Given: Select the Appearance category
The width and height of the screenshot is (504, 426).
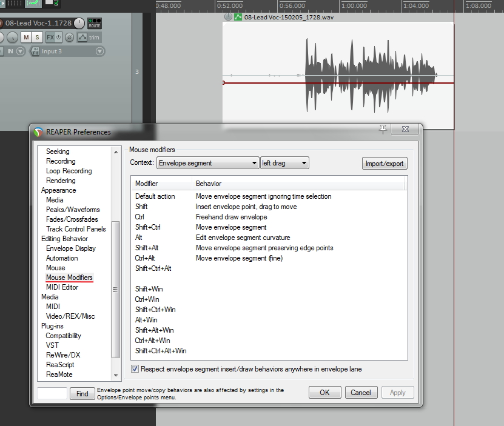Looking at the screenshot, I should click(58, 190).
